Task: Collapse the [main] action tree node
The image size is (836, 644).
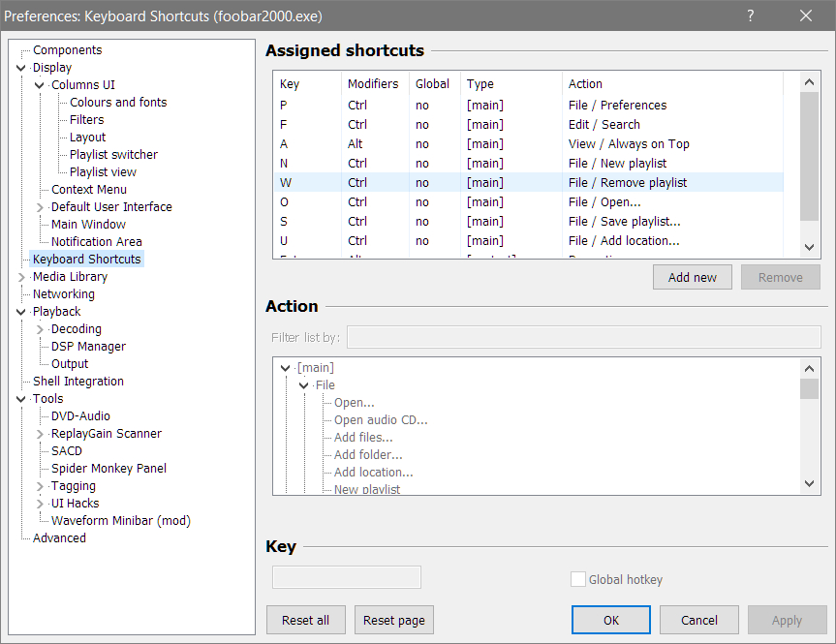Action: (285, 368)
